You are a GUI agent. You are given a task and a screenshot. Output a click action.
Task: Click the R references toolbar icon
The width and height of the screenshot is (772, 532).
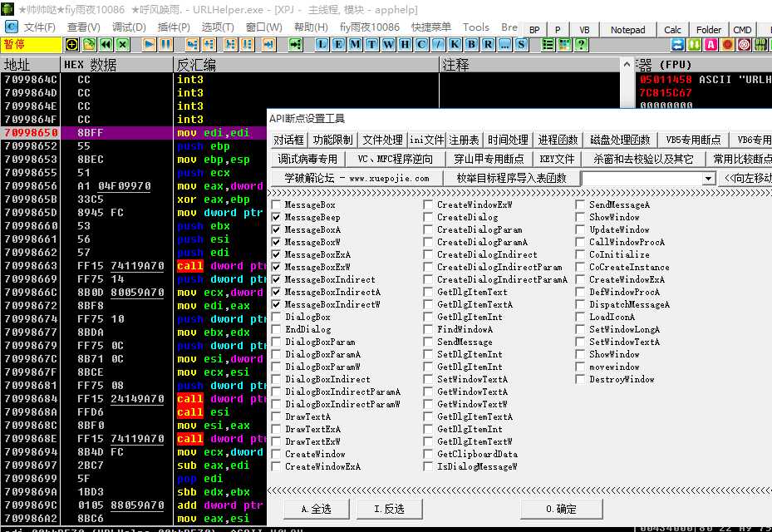[489, 45]
